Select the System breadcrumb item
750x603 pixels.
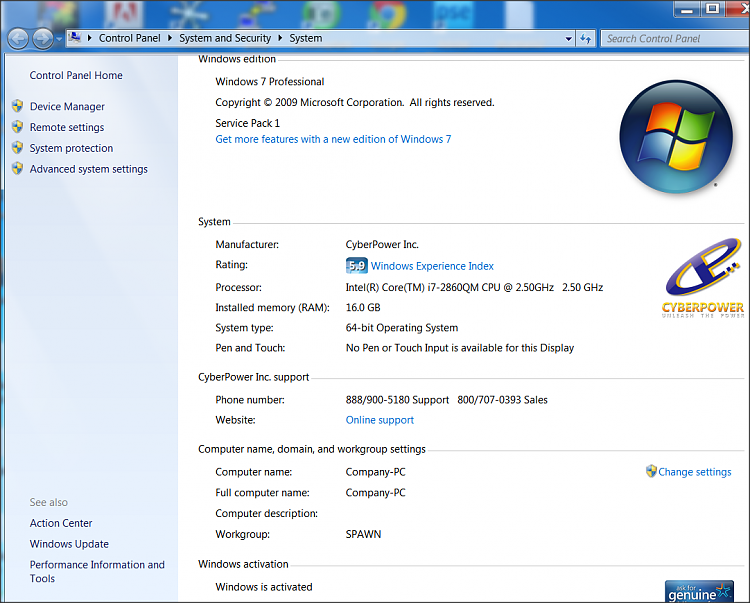(x=306, y=38)
